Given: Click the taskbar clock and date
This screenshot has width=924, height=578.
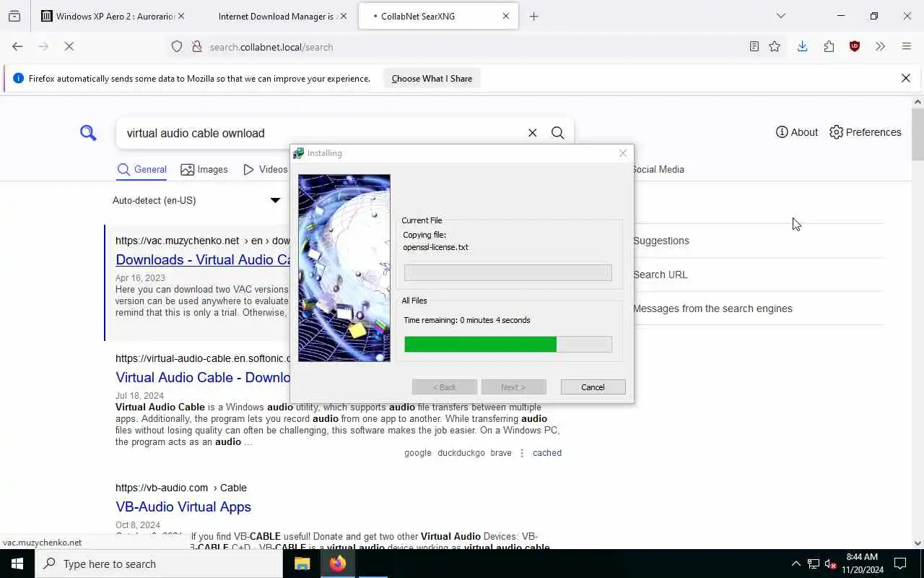Looking at the screenshot, I should tap(862, 564).
